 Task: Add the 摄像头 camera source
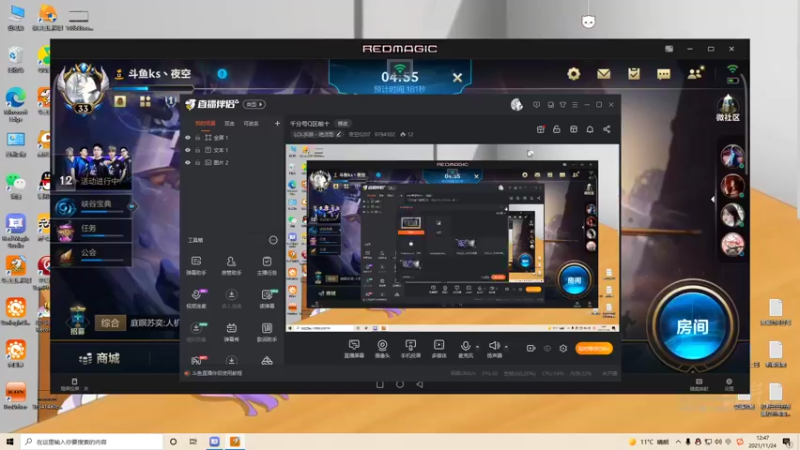pyautogui.click(x=382, y=348)
